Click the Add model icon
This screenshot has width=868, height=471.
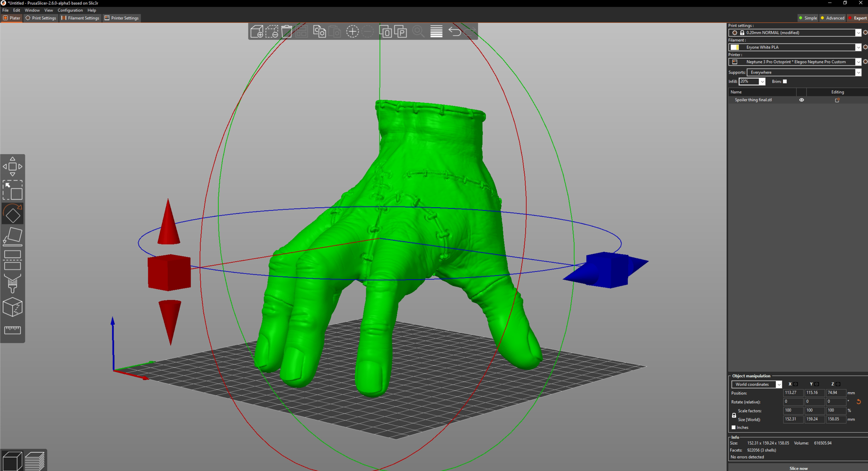[257, 32]
